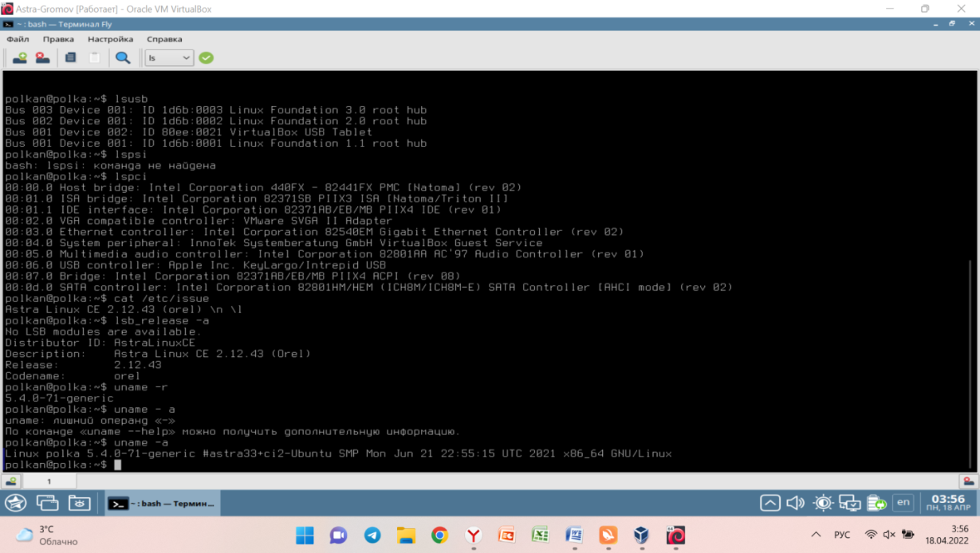Open Windows weather widget 3°C Облачно
The image size is (980, 553).
(48, 535)
